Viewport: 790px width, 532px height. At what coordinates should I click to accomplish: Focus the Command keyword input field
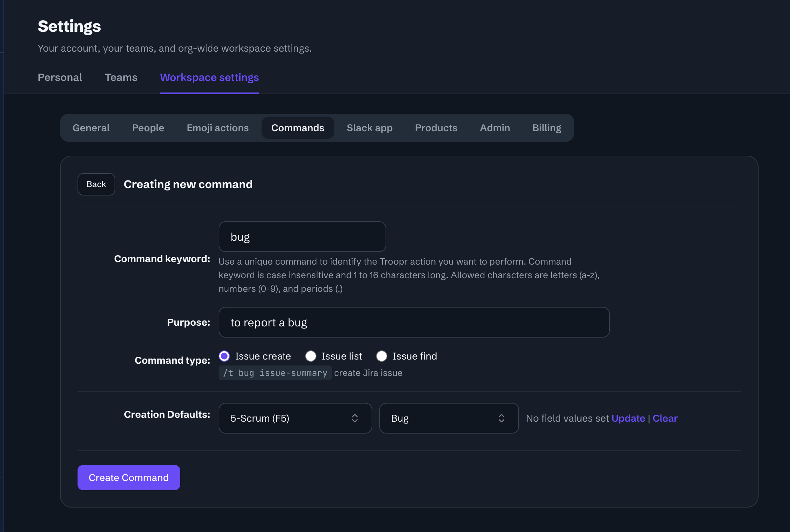click(302, 237)
